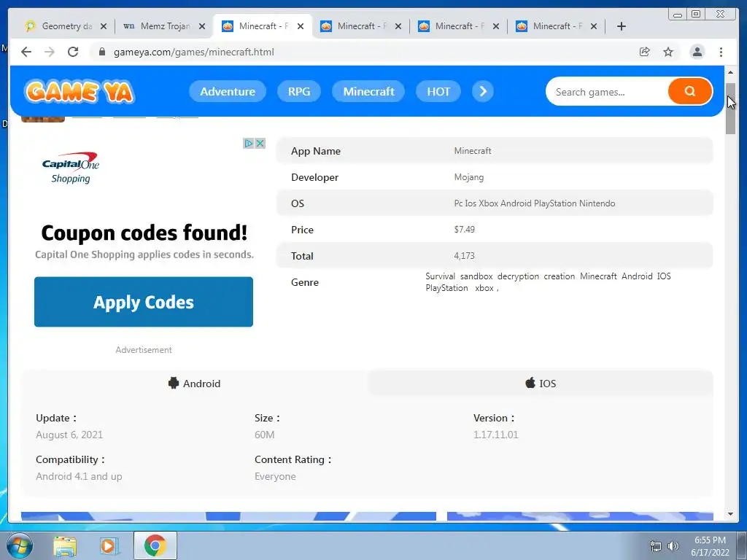Open the Chrome three-dot menu
The width and height of the screenshot is (747, 560).
(x=721, y=52)
